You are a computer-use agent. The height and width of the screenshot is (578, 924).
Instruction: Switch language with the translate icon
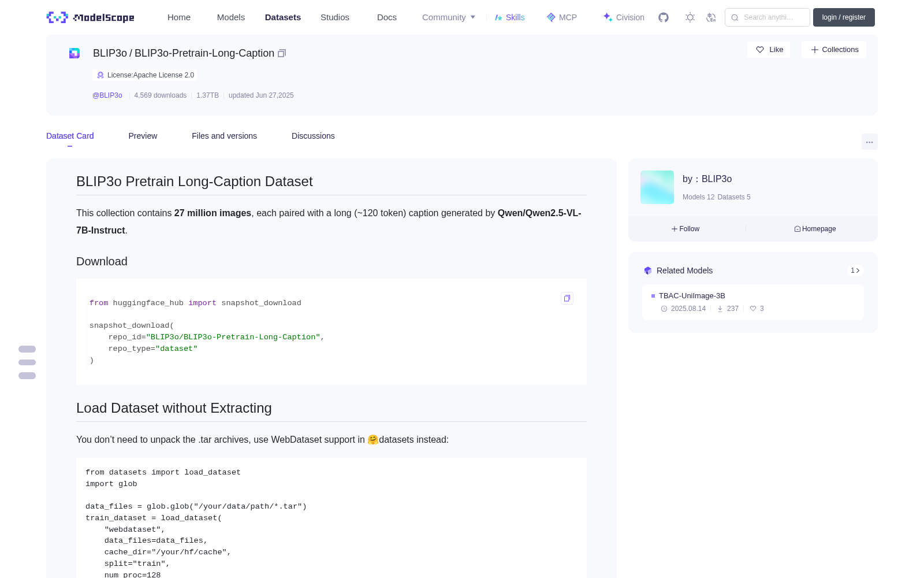click(711, 17)
